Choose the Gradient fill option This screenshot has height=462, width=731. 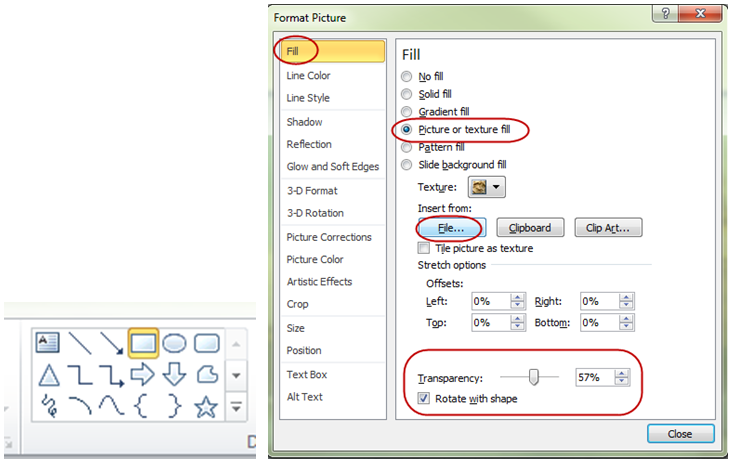[x=406, y=112]
